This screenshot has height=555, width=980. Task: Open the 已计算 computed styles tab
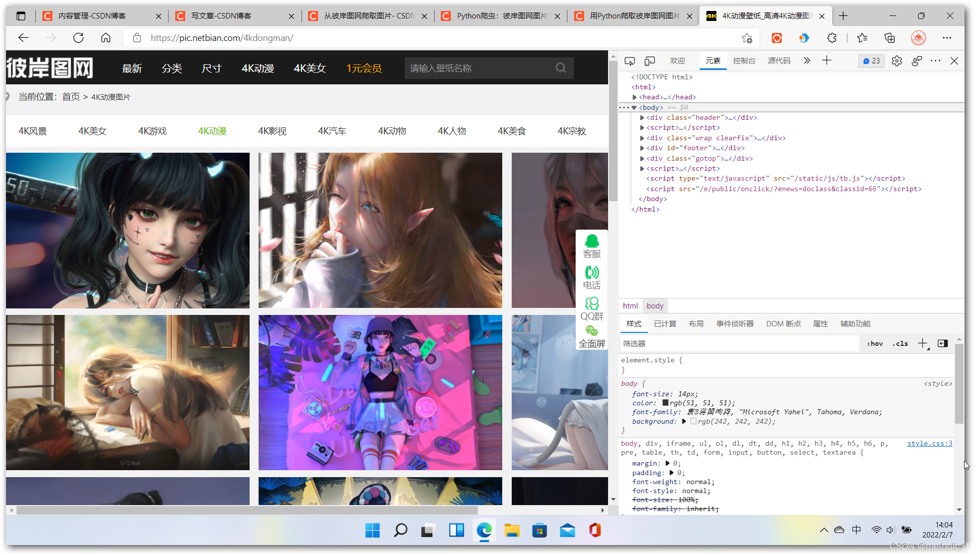[665, 324]
